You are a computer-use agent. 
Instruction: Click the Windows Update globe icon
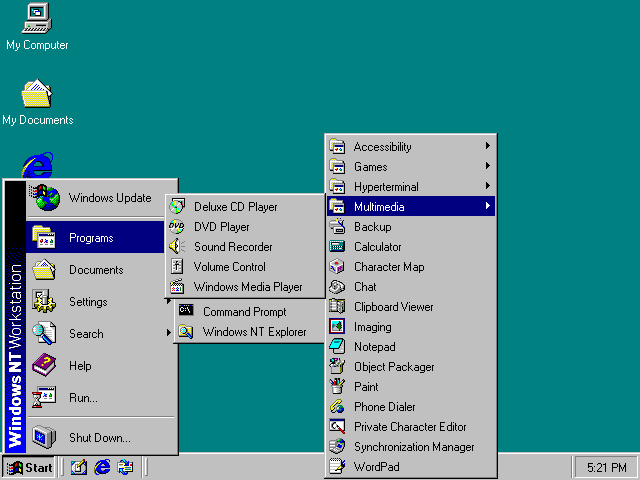pyautogui.click(x=45, y=198)
